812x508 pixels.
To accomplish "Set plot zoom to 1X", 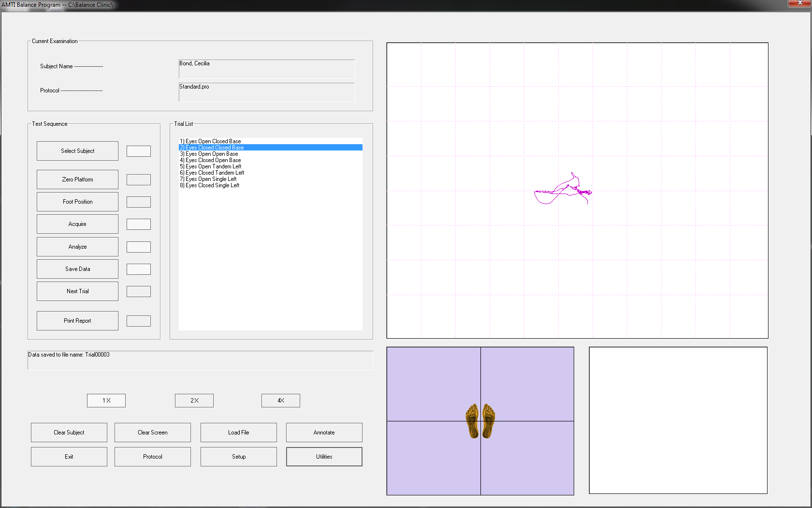I will tap(106, 401).
